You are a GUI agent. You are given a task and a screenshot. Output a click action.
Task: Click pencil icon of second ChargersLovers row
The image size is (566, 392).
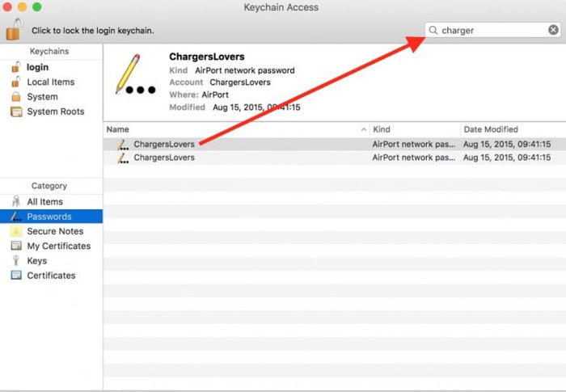tap(123, 158)
